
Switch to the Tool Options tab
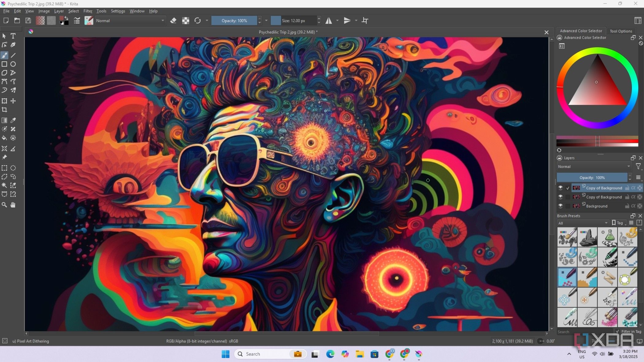(x=621, y=31)
